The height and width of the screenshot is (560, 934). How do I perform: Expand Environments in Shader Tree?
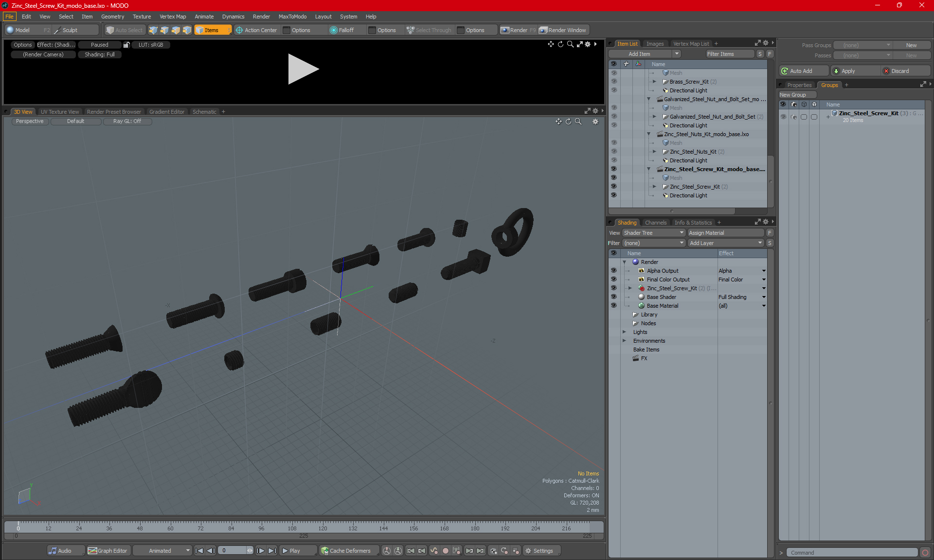click(x=625, y=341)
